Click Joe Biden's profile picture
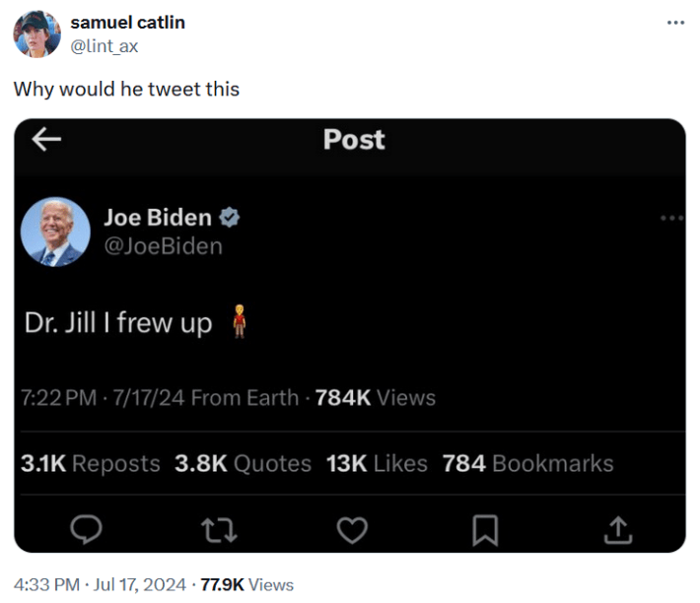 pyautogui.click(x=57, y=232)
